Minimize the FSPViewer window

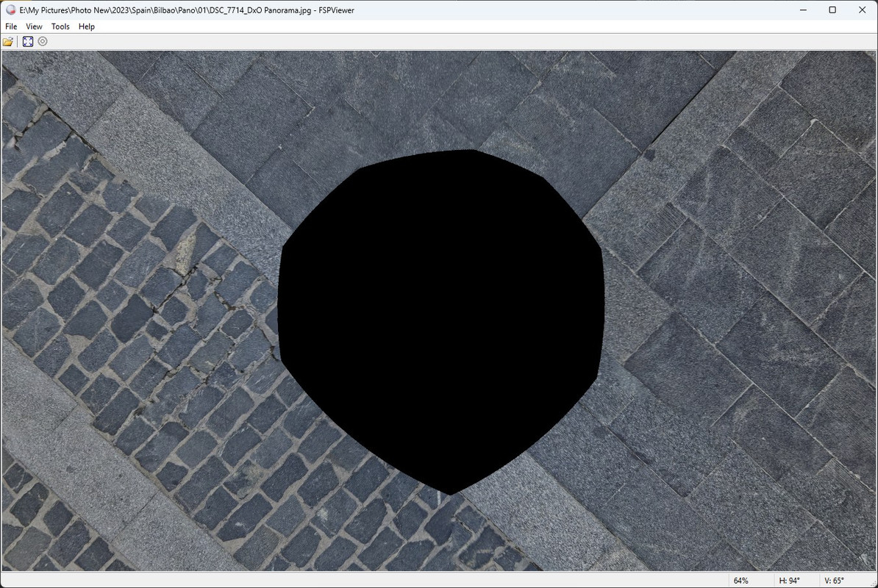point(803,10)
